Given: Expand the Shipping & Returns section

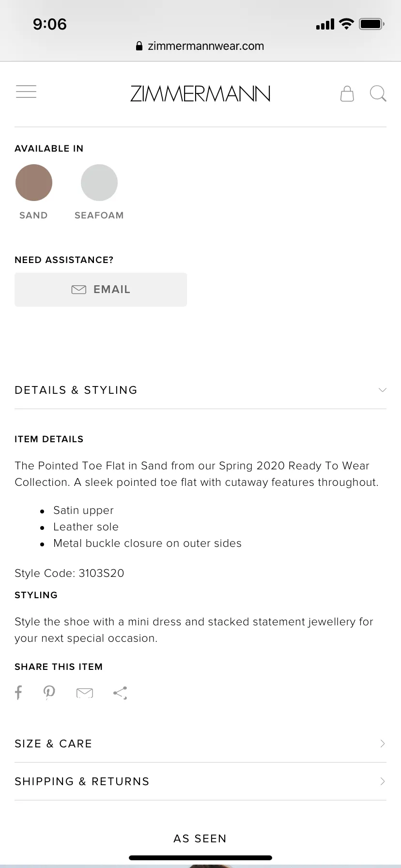Looking at the screenshot, I should [200, 781].
